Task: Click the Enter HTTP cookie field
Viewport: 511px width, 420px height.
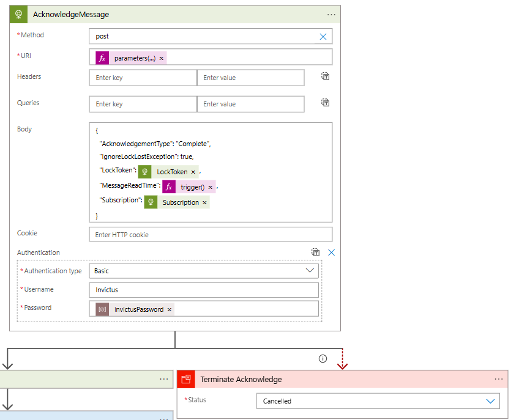Action: (210, 235)
